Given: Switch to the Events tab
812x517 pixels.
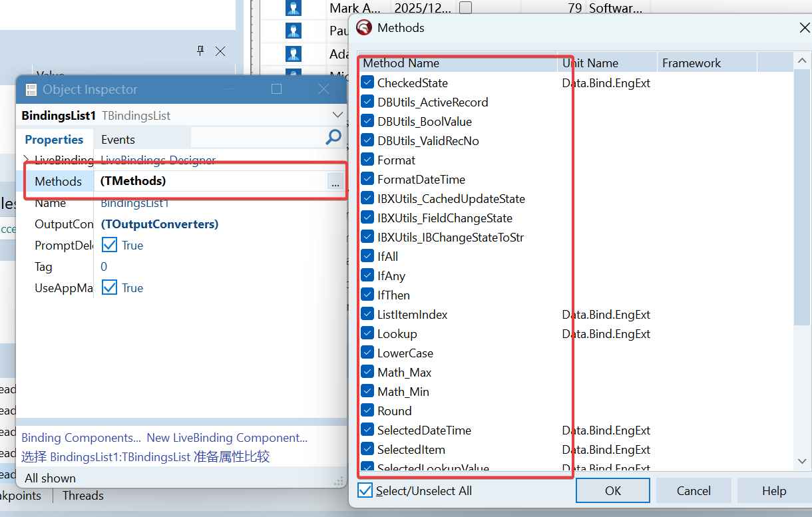Looking at the screenshot, I should 118,140.
